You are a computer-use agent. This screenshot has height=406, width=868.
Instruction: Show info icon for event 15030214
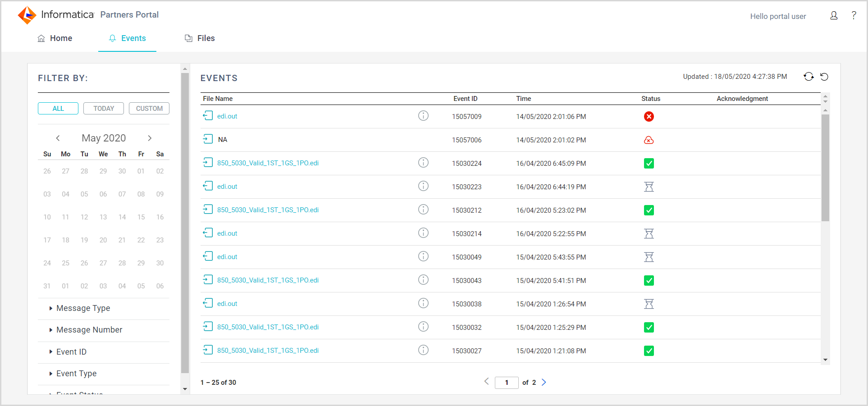(x=423, y=233)
